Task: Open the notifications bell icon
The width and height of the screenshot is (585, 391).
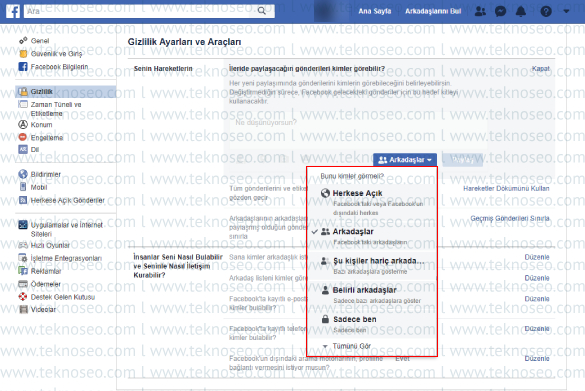Action: click(x=520, y=11)
